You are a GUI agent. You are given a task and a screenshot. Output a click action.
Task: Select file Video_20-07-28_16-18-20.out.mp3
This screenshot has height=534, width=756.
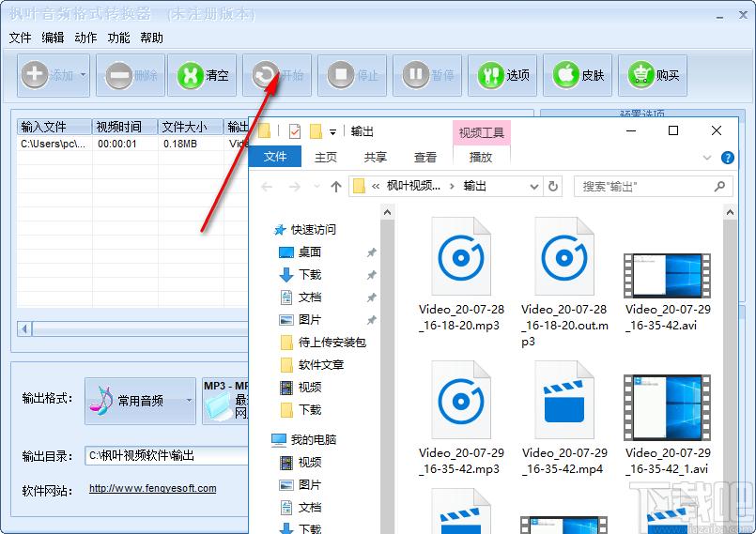[x=564, y=282]
